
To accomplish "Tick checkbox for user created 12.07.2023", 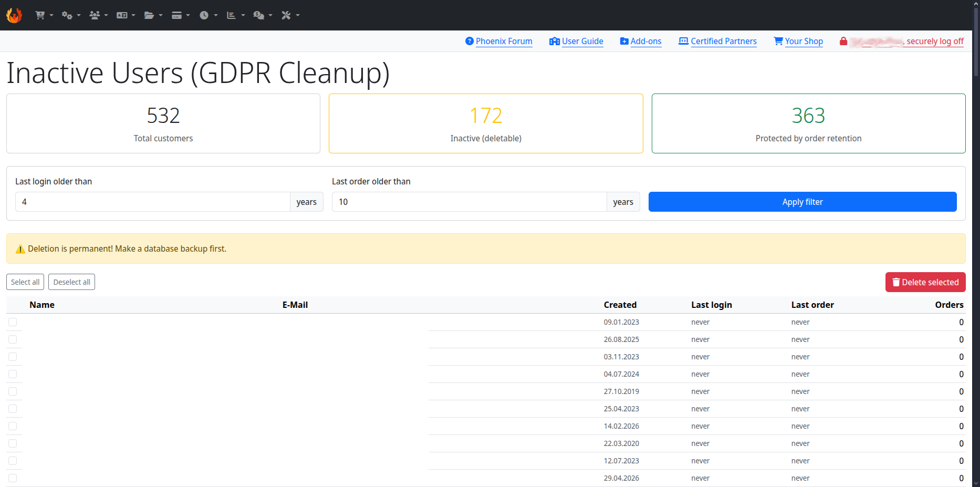I will click(13, 461).
